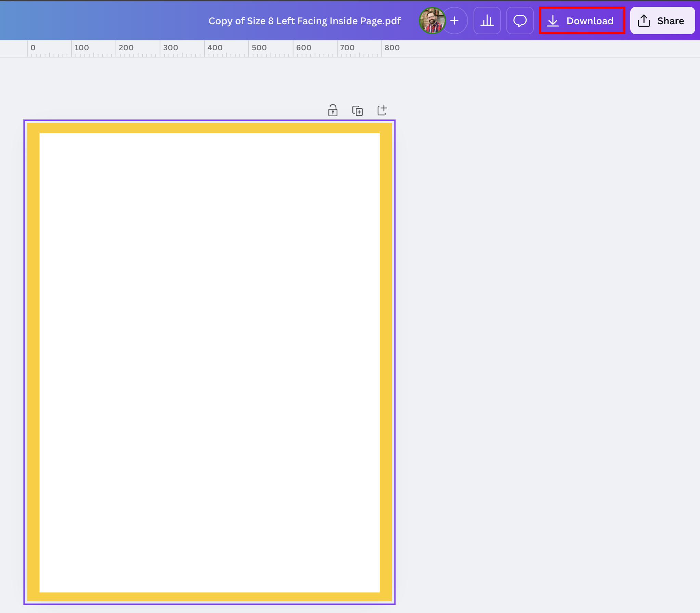700x613 pixels.
Task: Add a new page with the plus-page icon
Action: tap(382, 110)
